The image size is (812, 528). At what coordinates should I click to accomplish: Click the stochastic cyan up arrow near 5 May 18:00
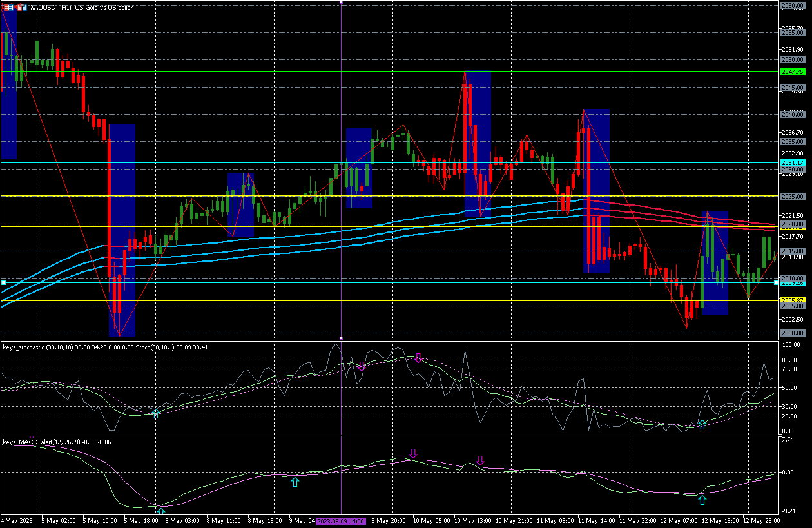[155, 413]
